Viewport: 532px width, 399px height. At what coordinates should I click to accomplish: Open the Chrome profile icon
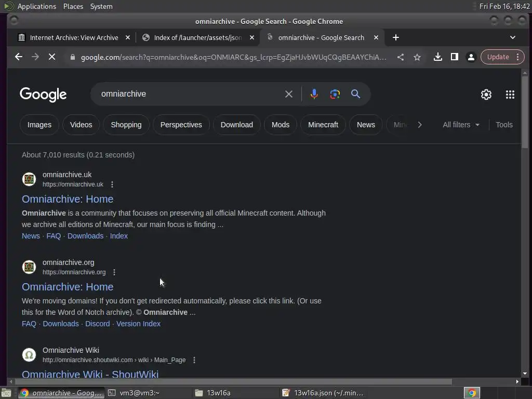click(x=471, y=57)
